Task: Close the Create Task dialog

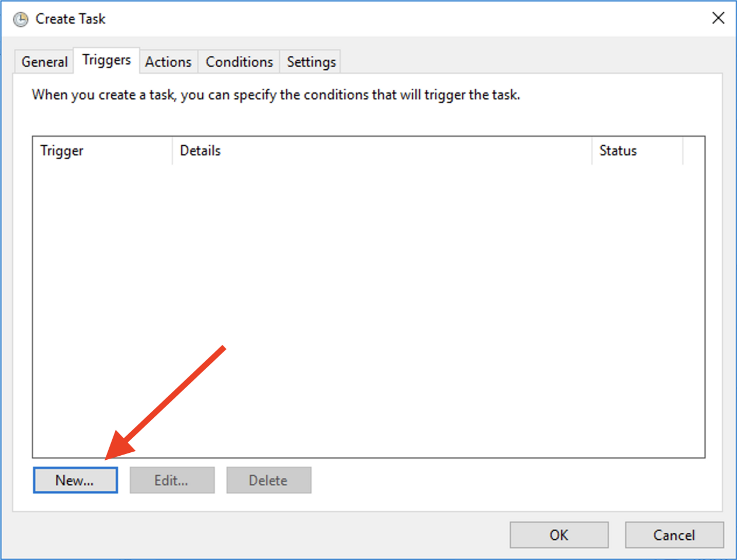Action: 718,18
